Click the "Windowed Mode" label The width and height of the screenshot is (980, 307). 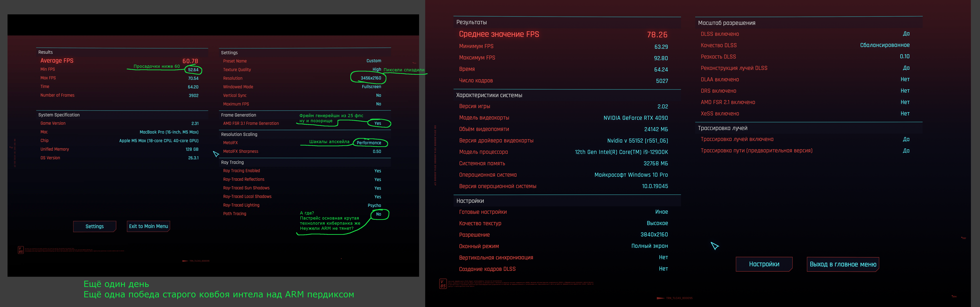[x=238, y=87]
